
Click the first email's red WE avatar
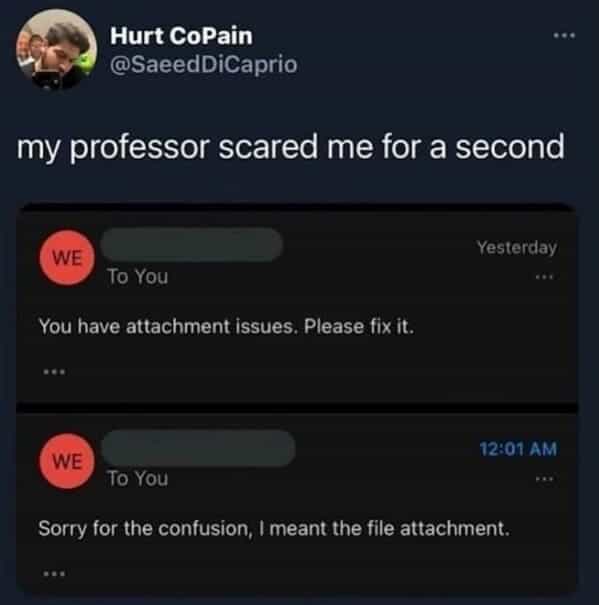[67, 258]
